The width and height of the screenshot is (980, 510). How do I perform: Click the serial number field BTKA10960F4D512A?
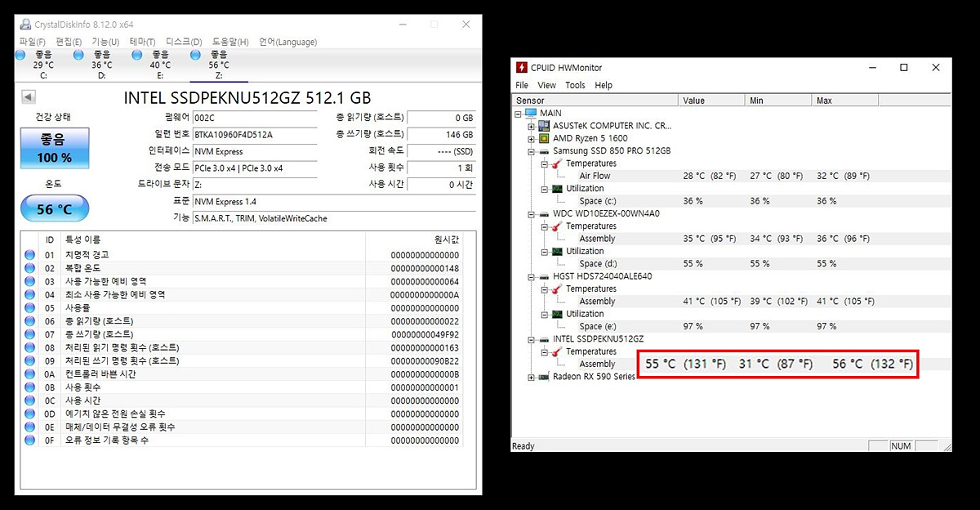(255, 134)
